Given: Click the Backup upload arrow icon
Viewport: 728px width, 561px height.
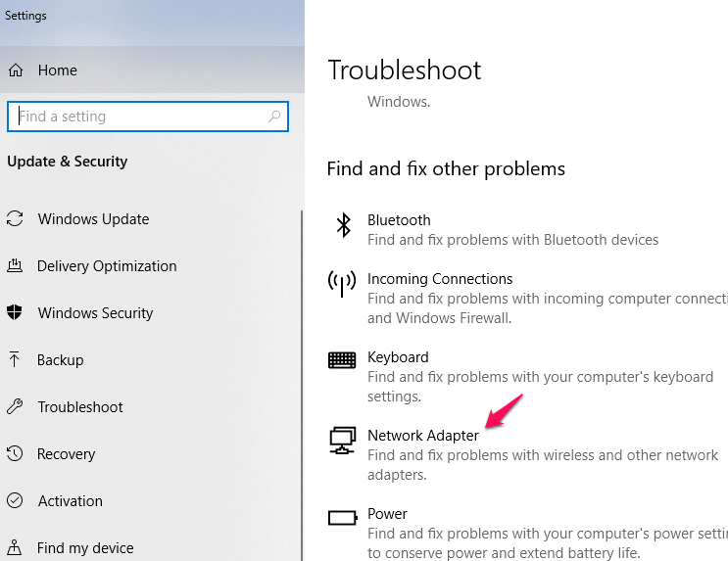Looking at the screenshot, I should (15, 360).
